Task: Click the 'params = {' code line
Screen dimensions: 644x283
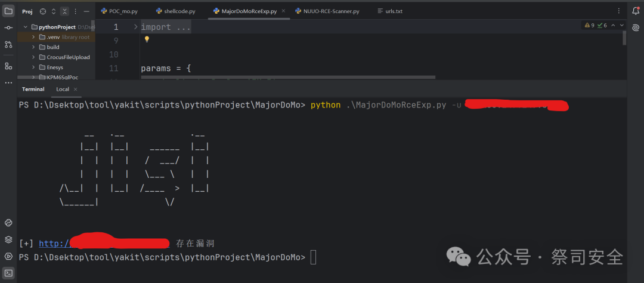Action: click(x=166, y=69)
